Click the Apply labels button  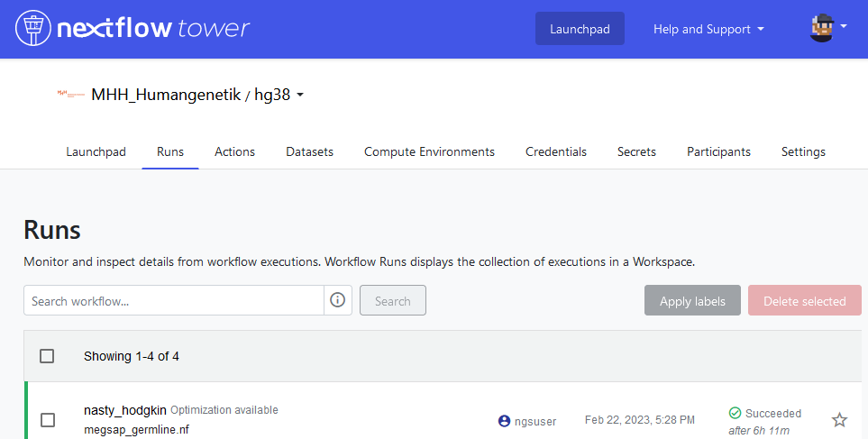coord(692,301)
